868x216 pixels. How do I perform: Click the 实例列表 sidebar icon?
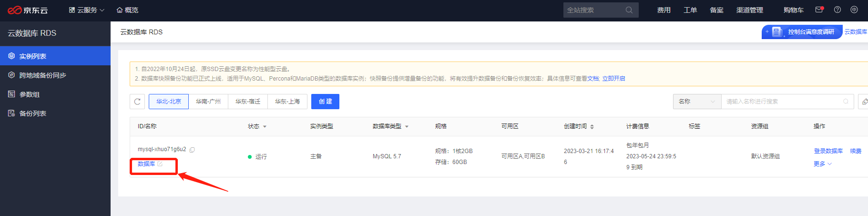[x=11, y=56]
